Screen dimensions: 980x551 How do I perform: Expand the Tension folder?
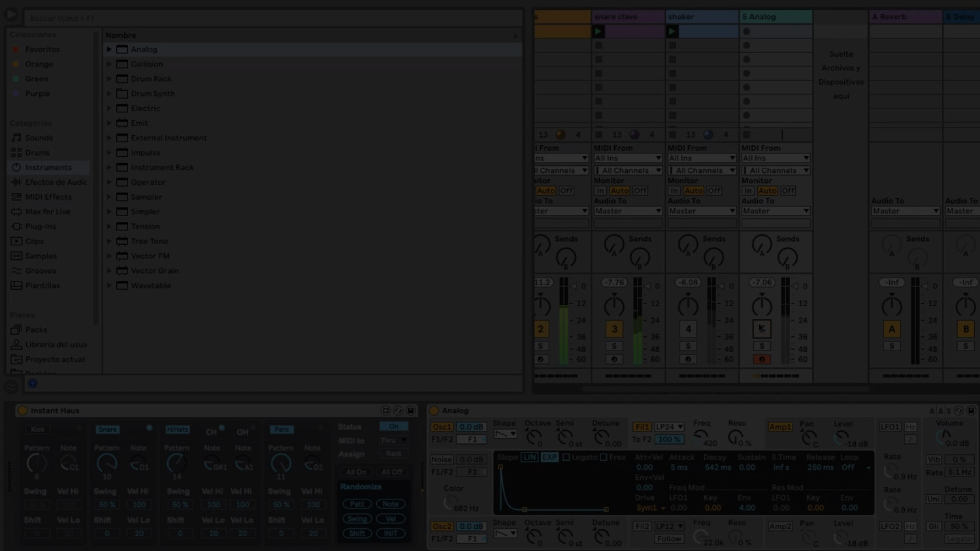(x=109, y=227)
